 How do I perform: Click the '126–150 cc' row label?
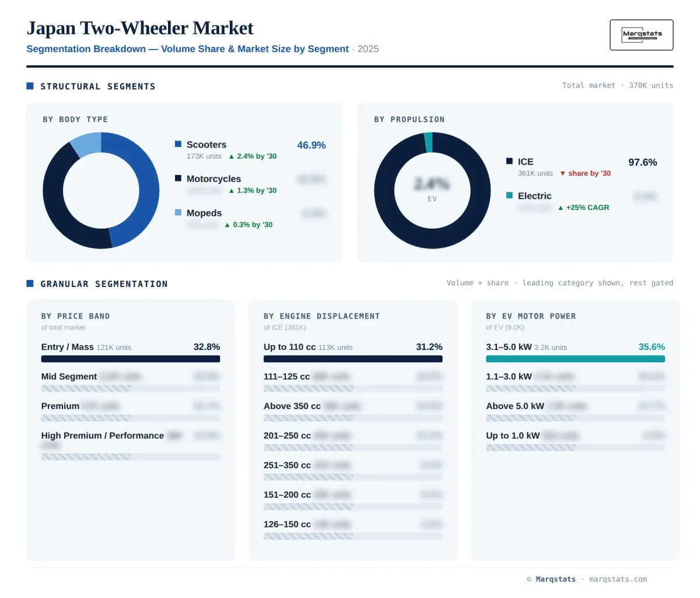[287, 524]
